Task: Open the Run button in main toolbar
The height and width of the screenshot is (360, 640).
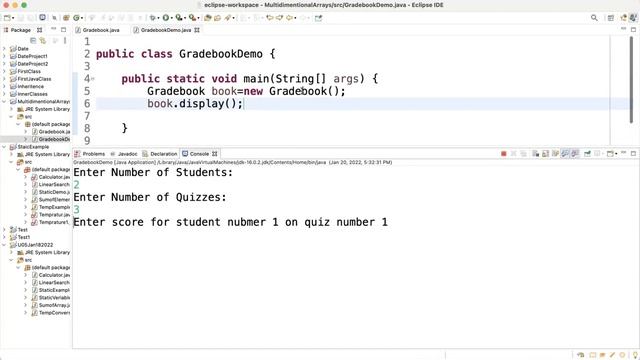Action: [166, 18]
